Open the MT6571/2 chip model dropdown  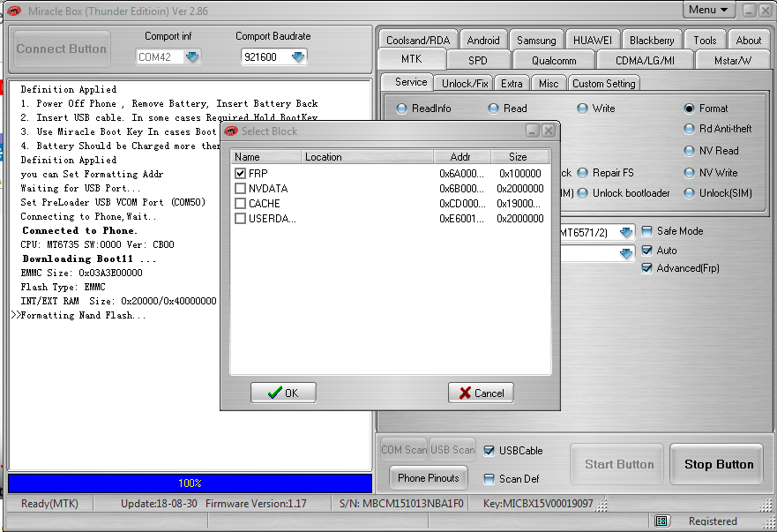(626, 232)
